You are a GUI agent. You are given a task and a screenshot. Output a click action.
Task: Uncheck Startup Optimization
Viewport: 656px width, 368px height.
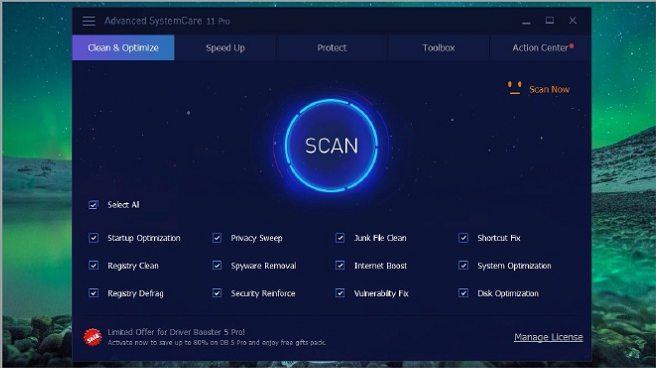93,238
